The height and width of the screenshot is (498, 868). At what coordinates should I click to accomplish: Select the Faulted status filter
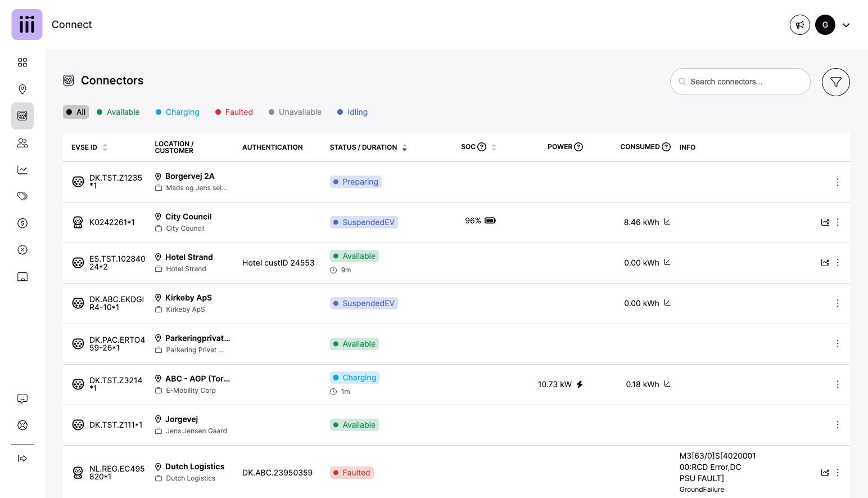(x=234, y=112)
